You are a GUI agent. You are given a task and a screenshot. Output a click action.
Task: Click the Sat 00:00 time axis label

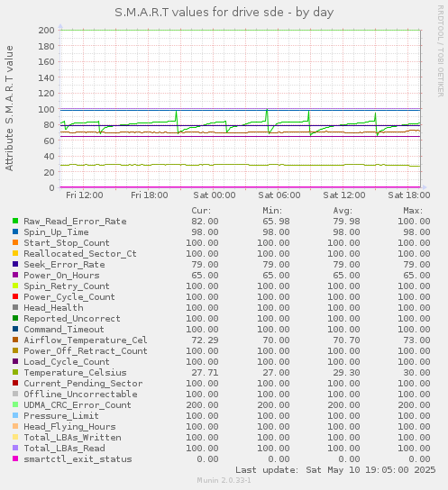(x=215, y=195)
